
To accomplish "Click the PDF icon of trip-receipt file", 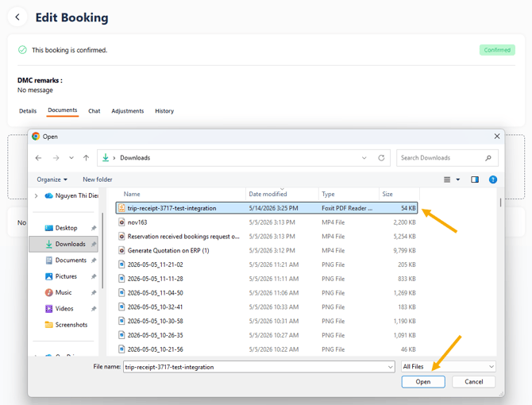I will [x=121, y=208].
